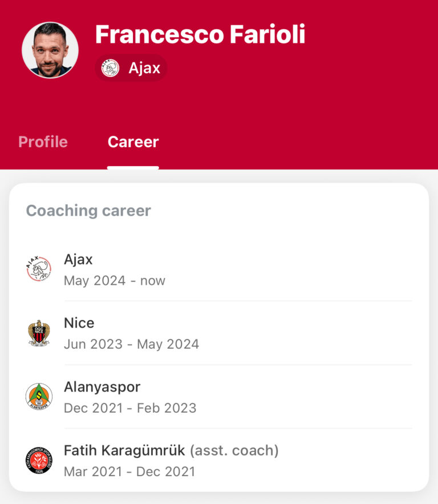Click the (asst. coach) role label
The width and height of the screenshot is (438, 504).
(234, 450)
